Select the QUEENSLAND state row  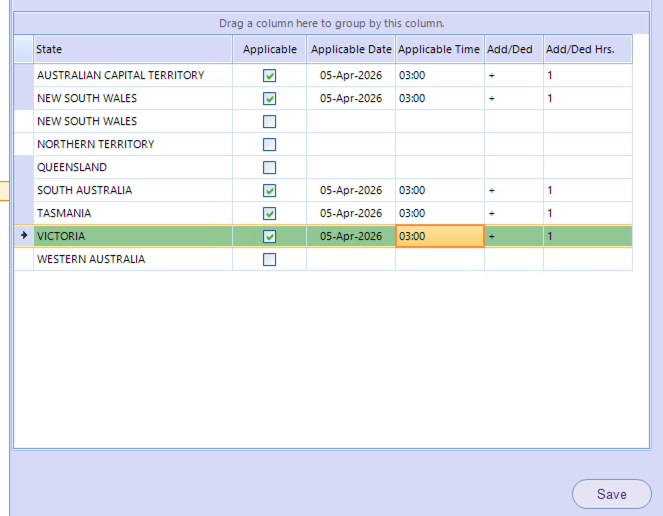pos(132,168)
